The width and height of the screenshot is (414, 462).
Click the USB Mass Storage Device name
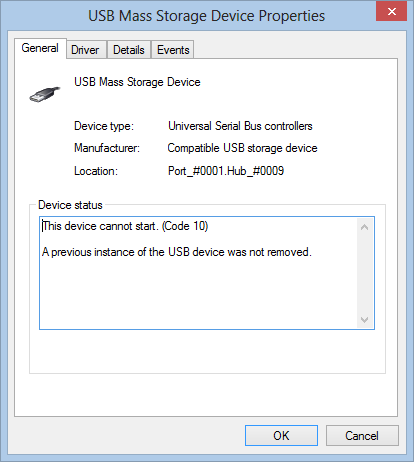tap(137, 82)
